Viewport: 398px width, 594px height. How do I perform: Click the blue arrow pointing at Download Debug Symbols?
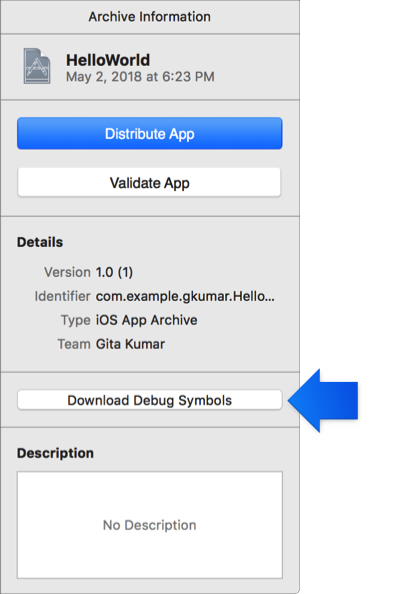(x=323, y=400)
